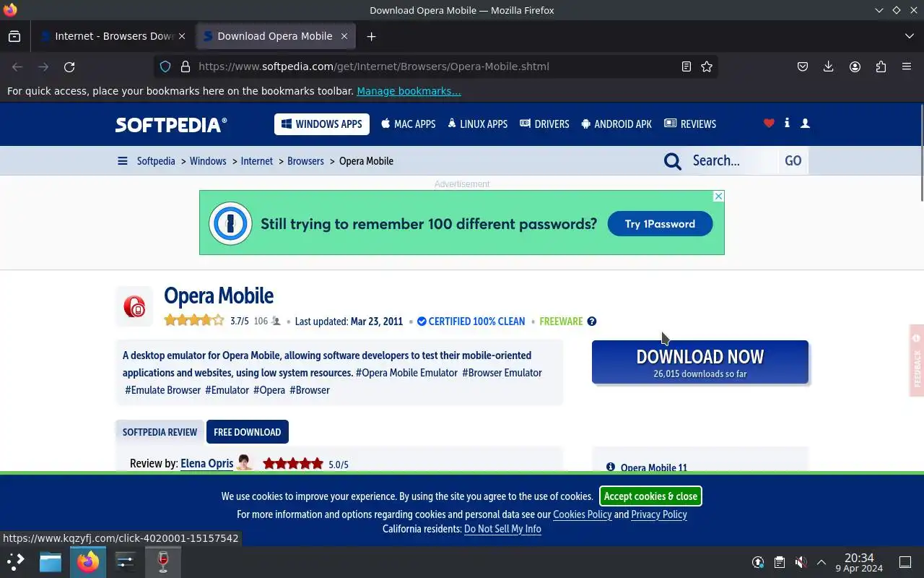
Task: Close the 1Password advertisement
Action: 718,196
